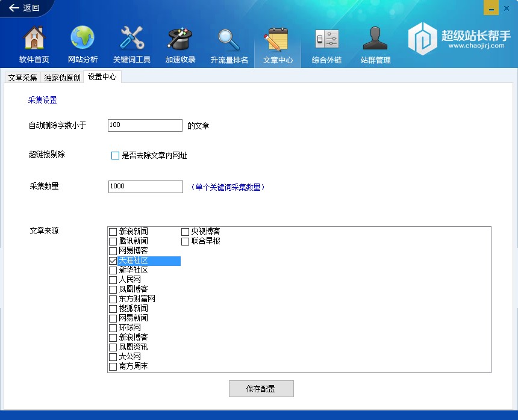The image size is (518, 420).
Task: Check the 新浪新闻 source checkbox
Action: 113,232
